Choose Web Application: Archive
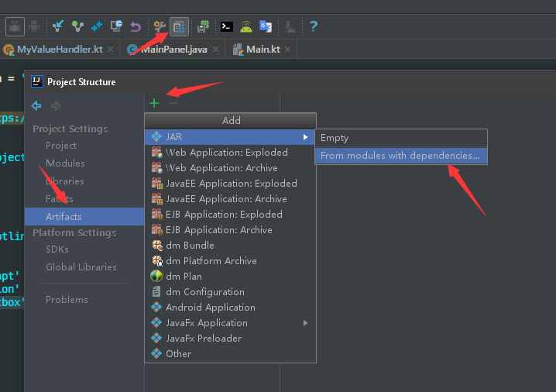This screenshot has height=392, width=556. click(x=230, y=168)
